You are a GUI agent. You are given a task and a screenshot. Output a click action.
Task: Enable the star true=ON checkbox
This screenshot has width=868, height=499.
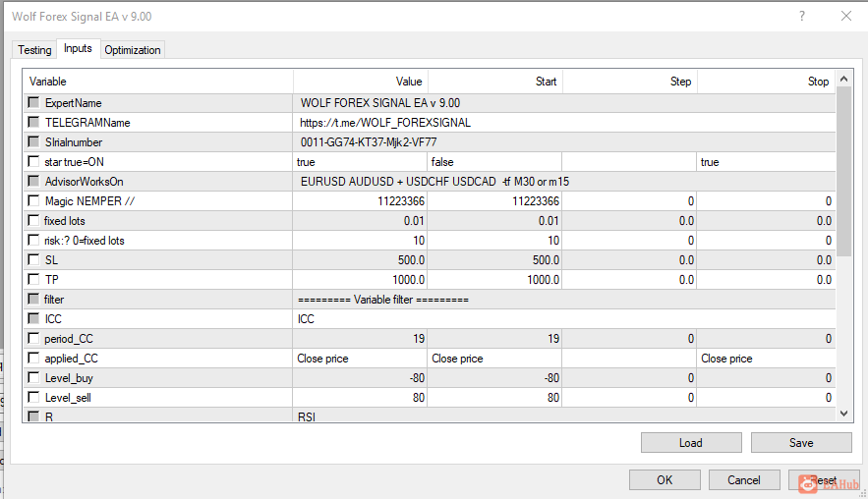point(33,161)
